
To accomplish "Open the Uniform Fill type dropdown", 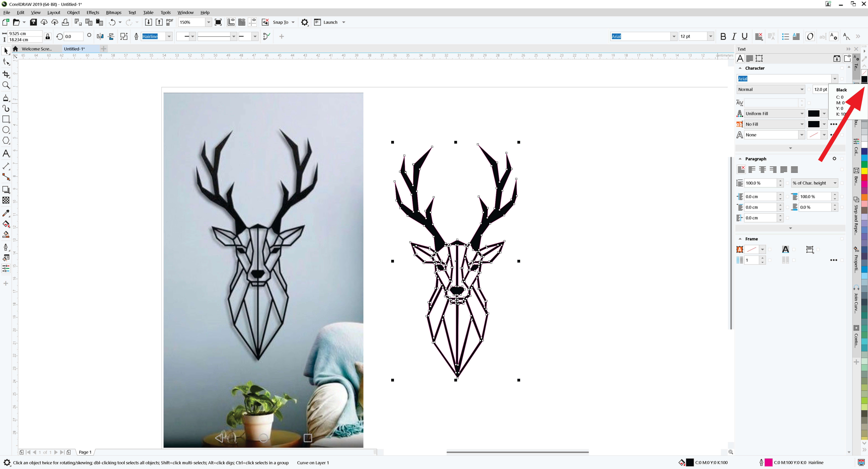I will 802,114.
